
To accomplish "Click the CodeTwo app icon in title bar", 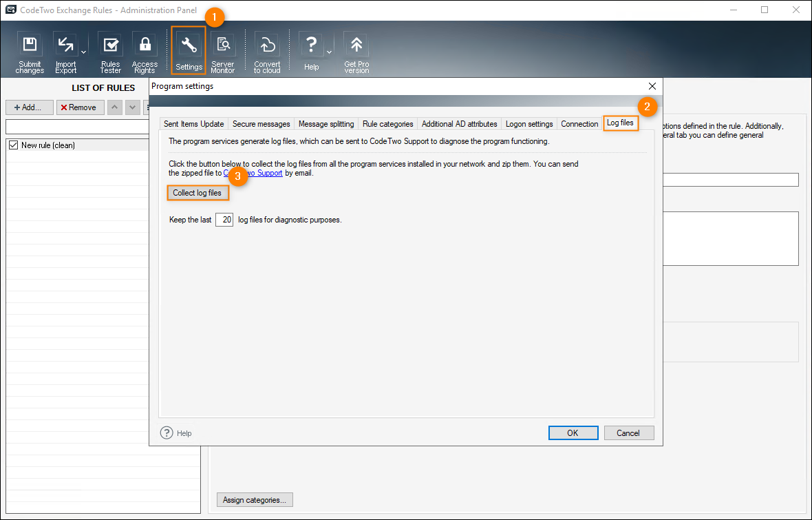I will (10, 10).
